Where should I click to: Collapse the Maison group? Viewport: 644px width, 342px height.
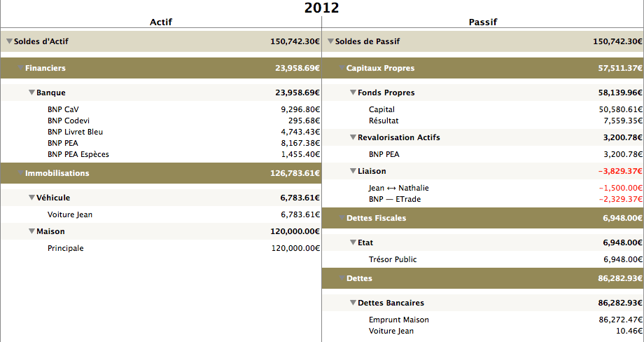pos(31,231)
